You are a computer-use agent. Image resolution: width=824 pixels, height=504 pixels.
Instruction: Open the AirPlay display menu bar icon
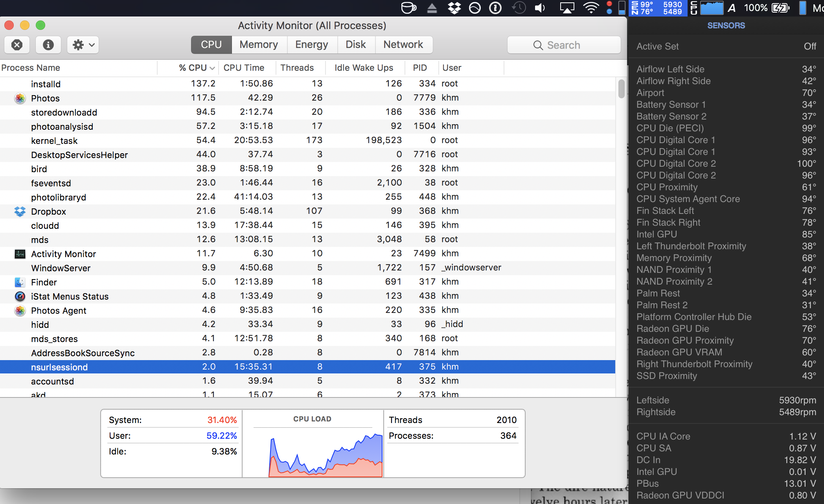coord(567,8)
